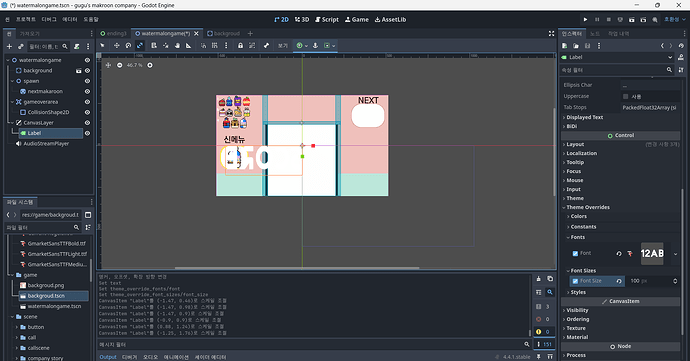Select the Rotate mode tool in toolbar
690x361 pixels.
128,45
